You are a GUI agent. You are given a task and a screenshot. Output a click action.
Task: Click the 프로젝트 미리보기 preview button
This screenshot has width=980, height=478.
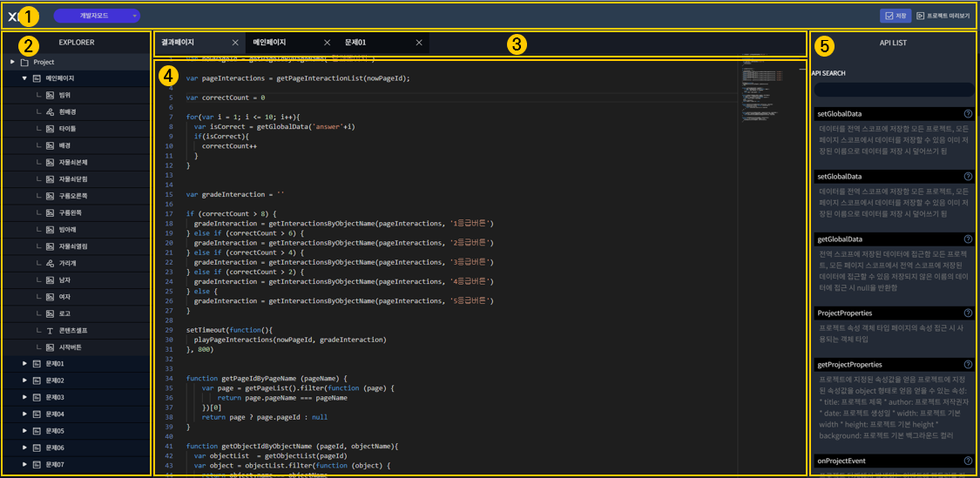[x=943, y=16]
